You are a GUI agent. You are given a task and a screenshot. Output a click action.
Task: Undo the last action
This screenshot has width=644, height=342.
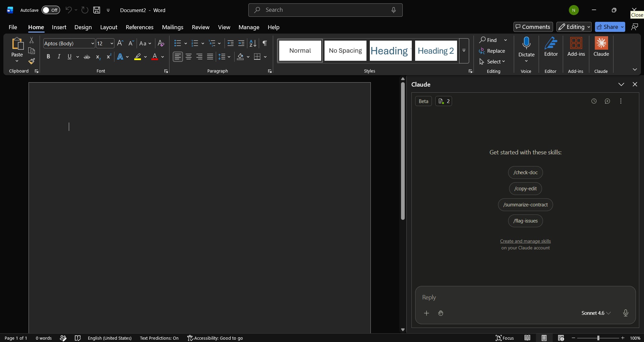68,10
